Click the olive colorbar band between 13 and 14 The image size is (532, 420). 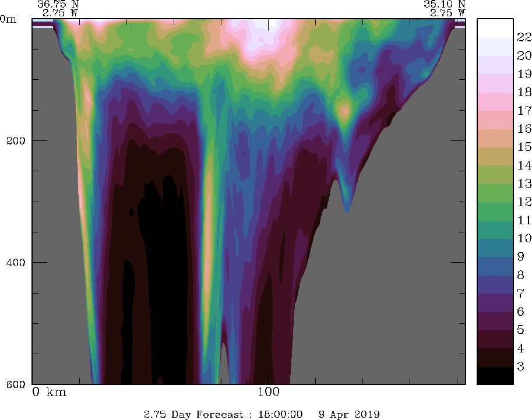(x=495, y=175)
